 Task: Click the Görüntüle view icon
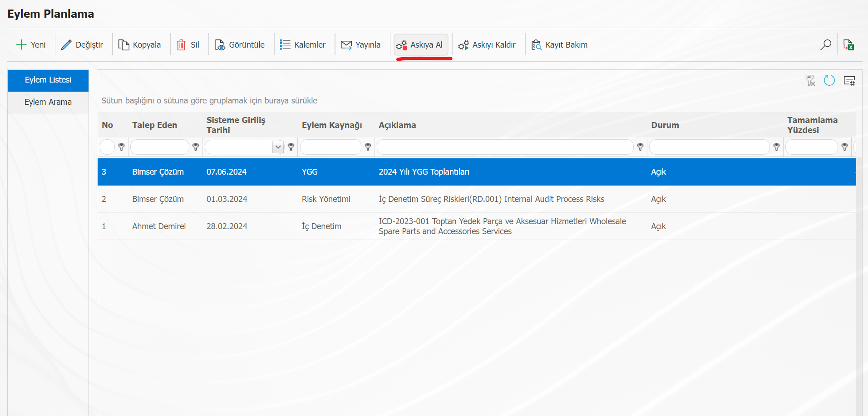(x=220, y=44)
